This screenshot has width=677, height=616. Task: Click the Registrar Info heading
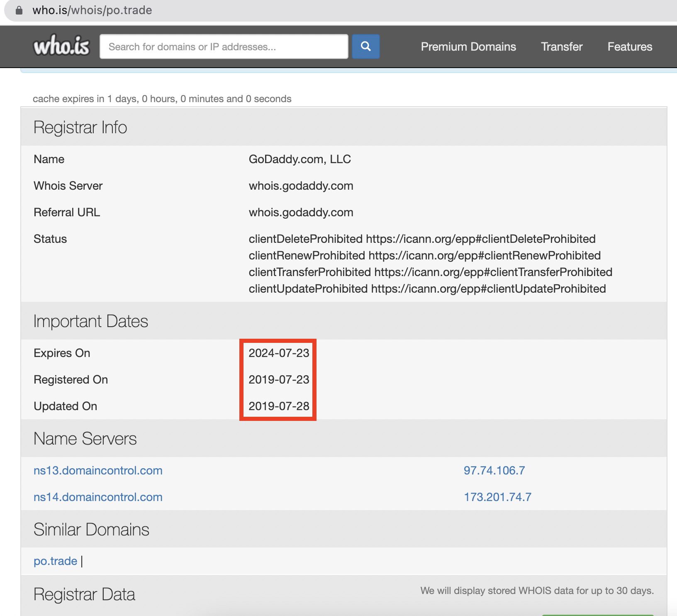pos(80,127)
